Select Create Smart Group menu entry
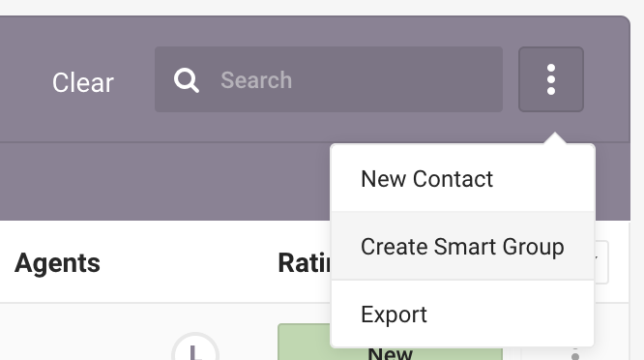Screen dimensions: 644x360 463,247
